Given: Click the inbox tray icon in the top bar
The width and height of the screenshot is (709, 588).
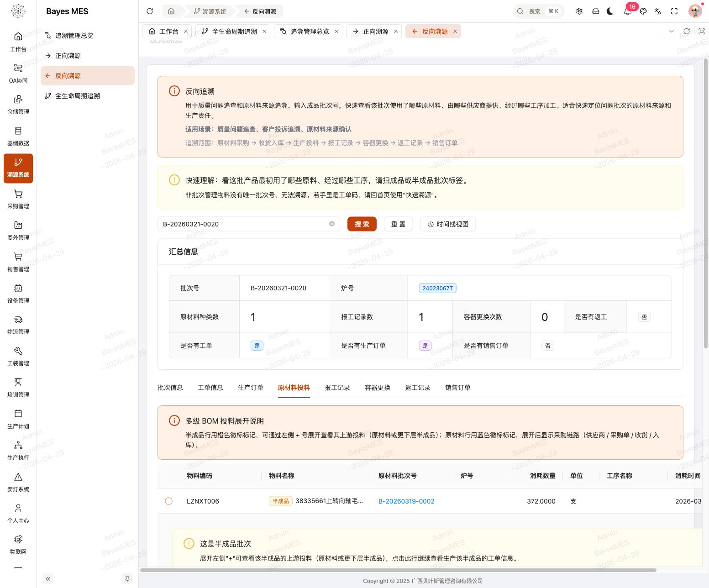Looking at the screenshot, I should coord(596,11).
